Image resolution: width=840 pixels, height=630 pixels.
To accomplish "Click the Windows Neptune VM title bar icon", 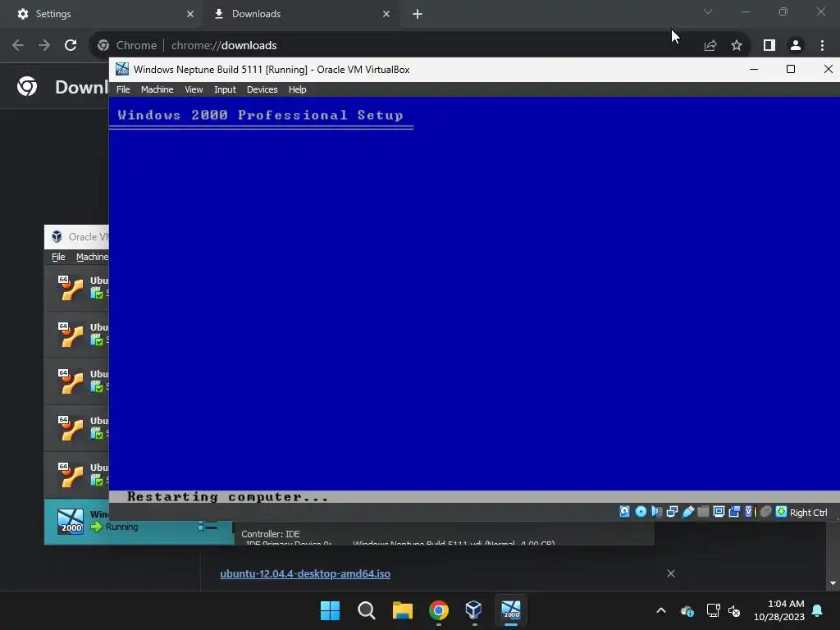I will tap(122, 69).
